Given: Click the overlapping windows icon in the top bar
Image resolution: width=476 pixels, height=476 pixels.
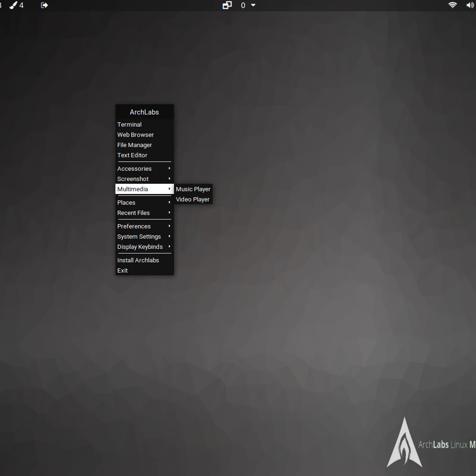Looking at the screenshot, I should [227, 5].
